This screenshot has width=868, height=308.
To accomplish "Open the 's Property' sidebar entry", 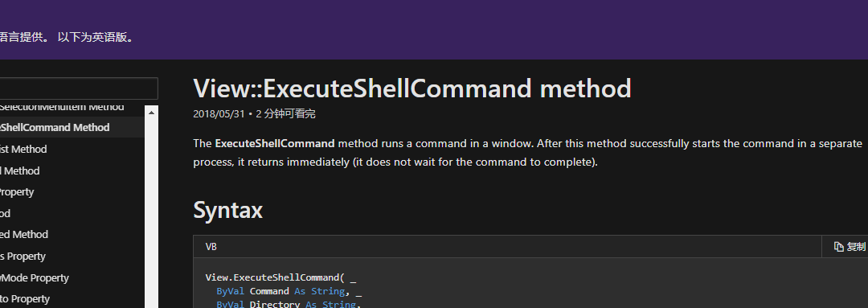I will pos(23,256).
